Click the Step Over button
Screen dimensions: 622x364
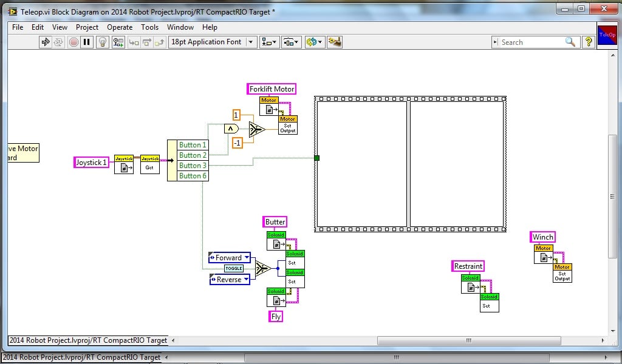pos(147,42)
